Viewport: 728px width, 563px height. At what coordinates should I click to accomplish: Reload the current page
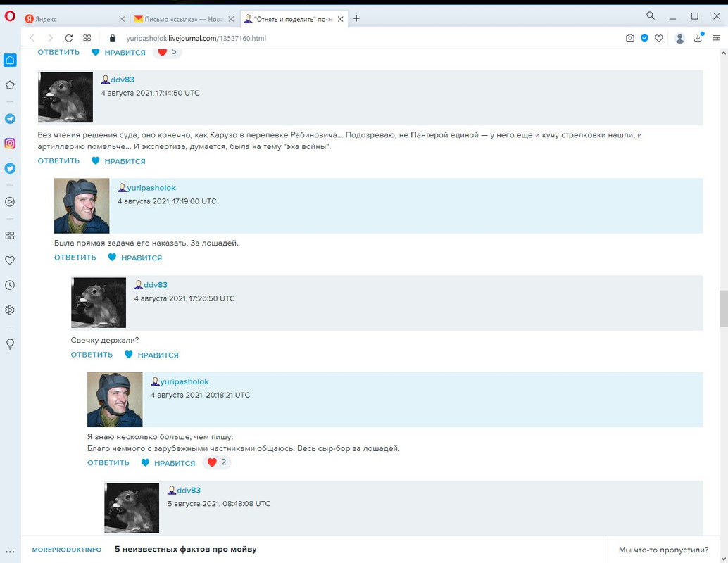(69, 38)
